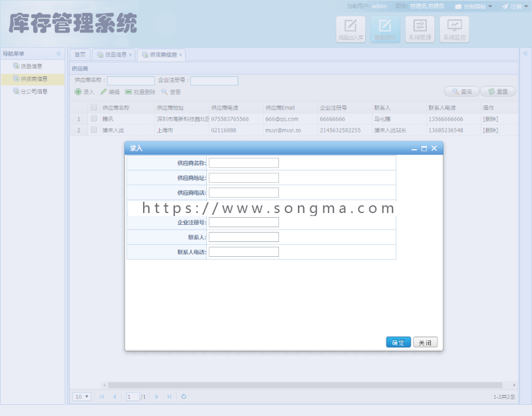Screen dimensions: 532x416
Task: Click the scrollbar left arrow
Action: [x=104, y=385]
